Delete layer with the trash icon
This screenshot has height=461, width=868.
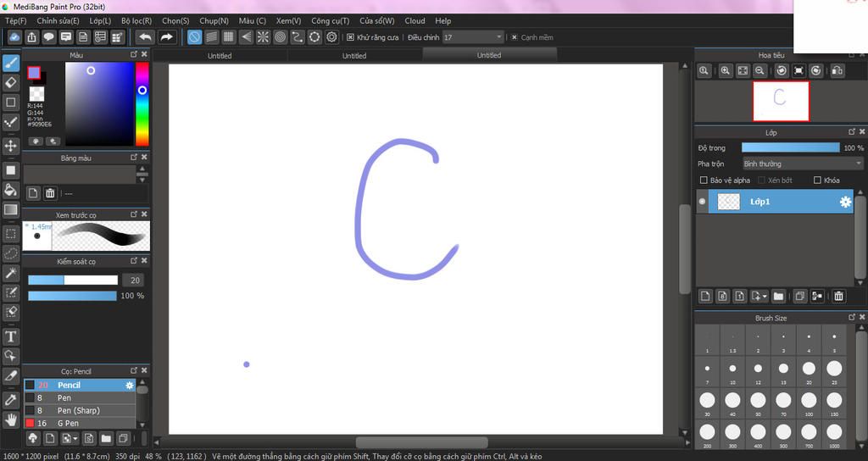point(838,296)
